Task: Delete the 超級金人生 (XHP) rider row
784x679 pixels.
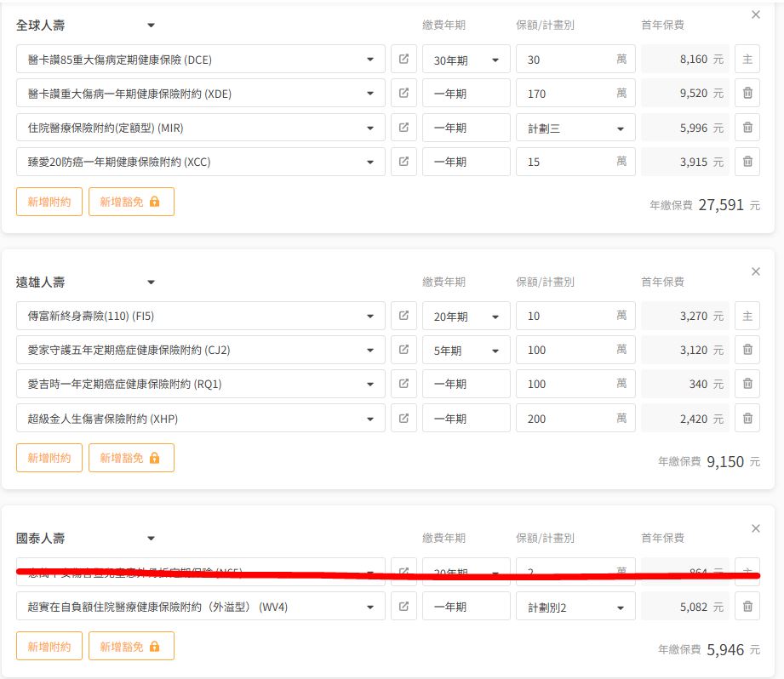Action: tap(747, 418)
